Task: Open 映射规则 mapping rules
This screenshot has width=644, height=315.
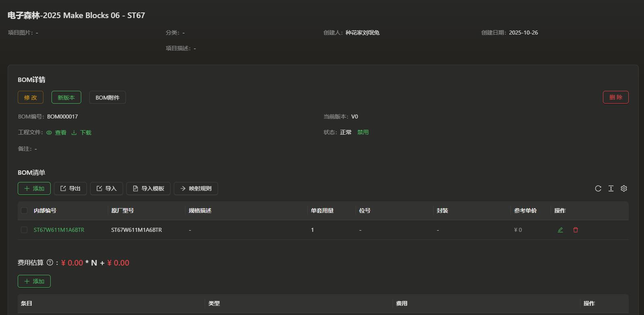Action: (x=196, y=188)
